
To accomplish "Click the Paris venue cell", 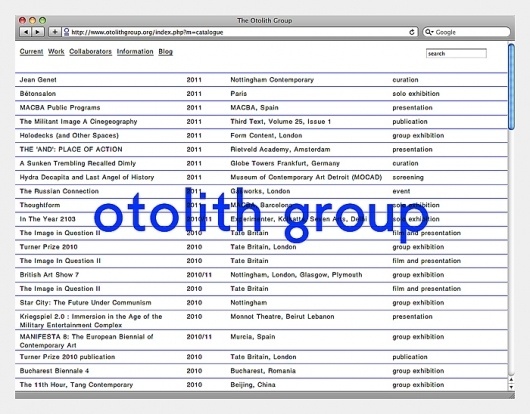I will pos(239,94).
